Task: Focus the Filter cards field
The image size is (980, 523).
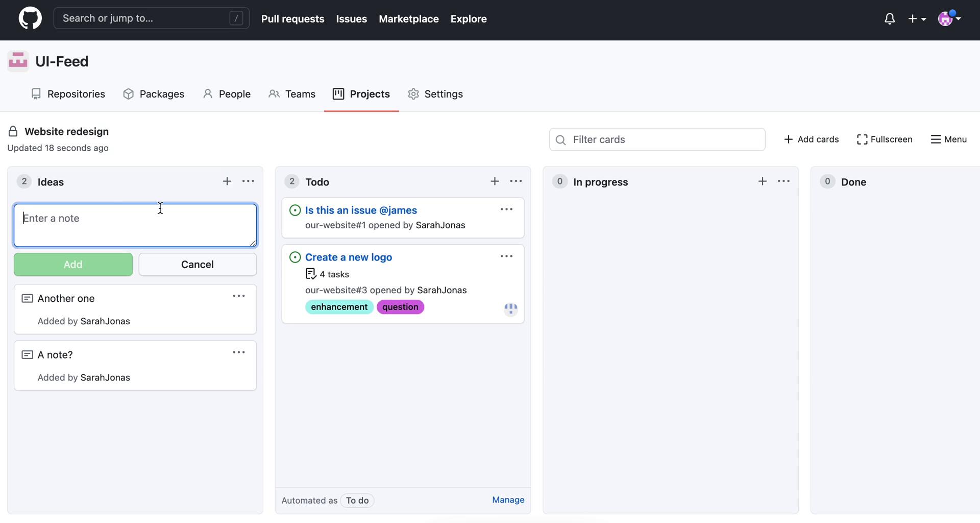Action: (x=657, y=139)
